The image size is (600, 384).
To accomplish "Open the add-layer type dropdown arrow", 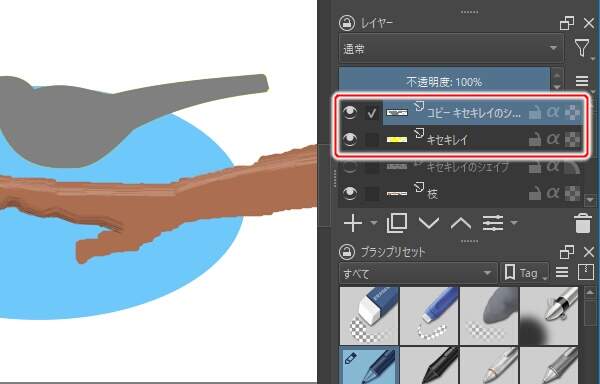I will (373, 223).
